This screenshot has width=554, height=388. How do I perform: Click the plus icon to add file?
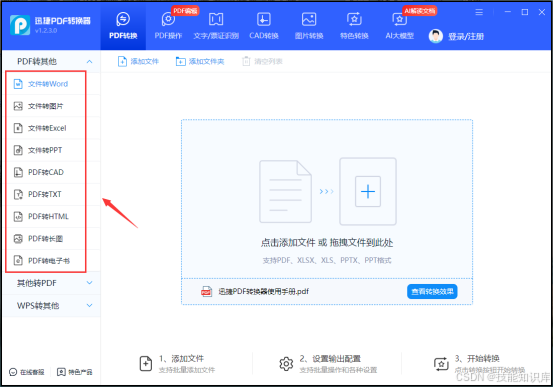368,191
